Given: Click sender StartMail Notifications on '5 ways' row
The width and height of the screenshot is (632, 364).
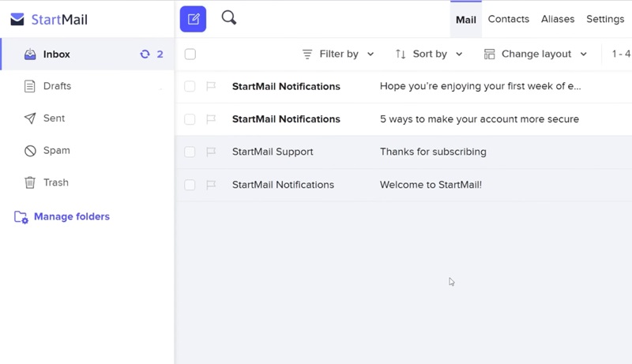Looking at the screenshot, I should (286, 119).
